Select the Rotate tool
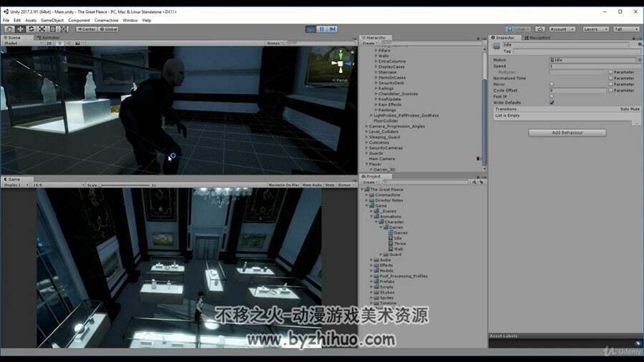Viewport: 644px width, 362px height. (x=31, y=29)
